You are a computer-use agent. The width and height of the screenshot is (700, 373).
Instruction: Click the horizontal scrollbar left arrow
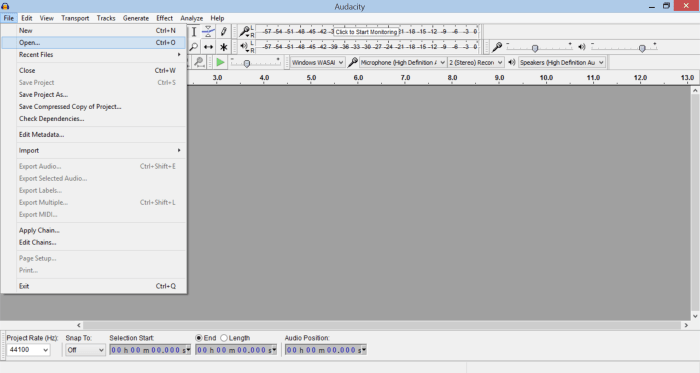pyautogui.click(x=79, y=325)
